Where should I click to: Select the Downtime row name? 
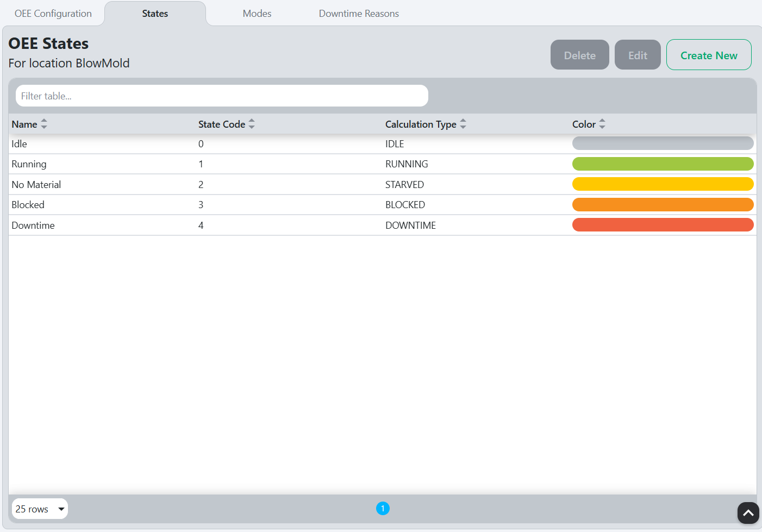tap(33, 226)
